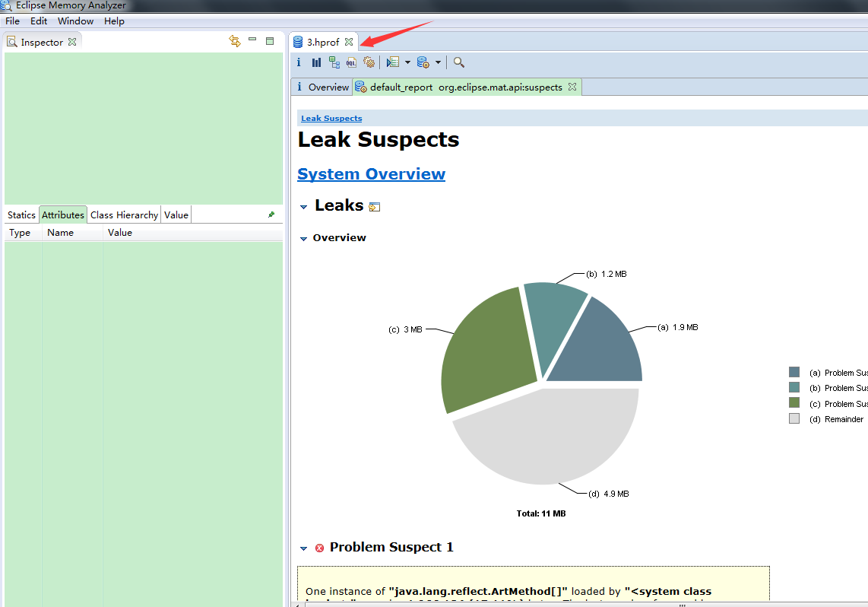Follow the System Overview link
The width and height of the screenshot is (868, 607).
372,174
